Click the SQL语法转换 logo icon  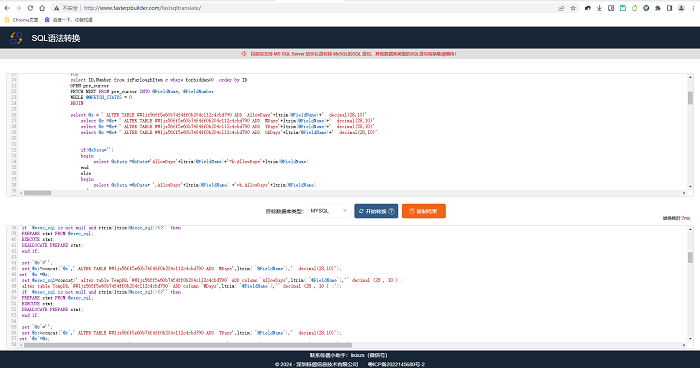point(17,38)
